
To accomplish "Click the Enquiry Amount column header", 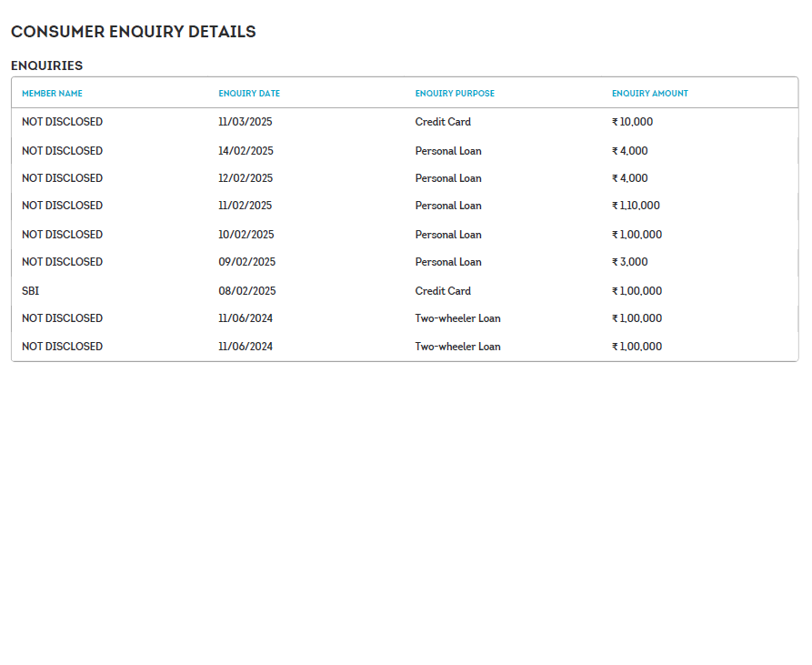I will (x=650, y=94).
